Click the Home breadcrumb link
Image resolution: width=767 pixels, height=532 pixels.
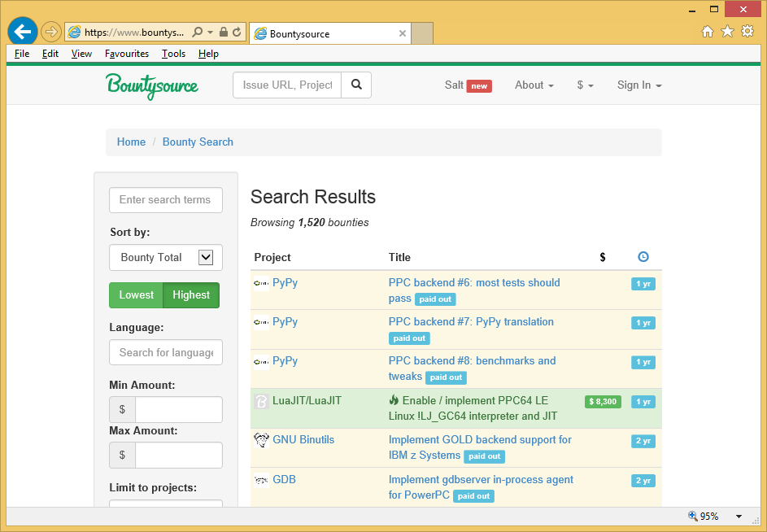[x=131, y=142]
